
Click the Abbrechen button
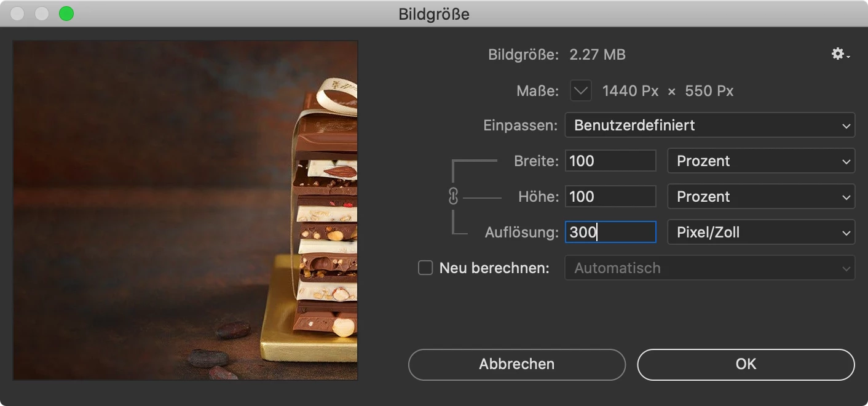click(x=517, y=364)
